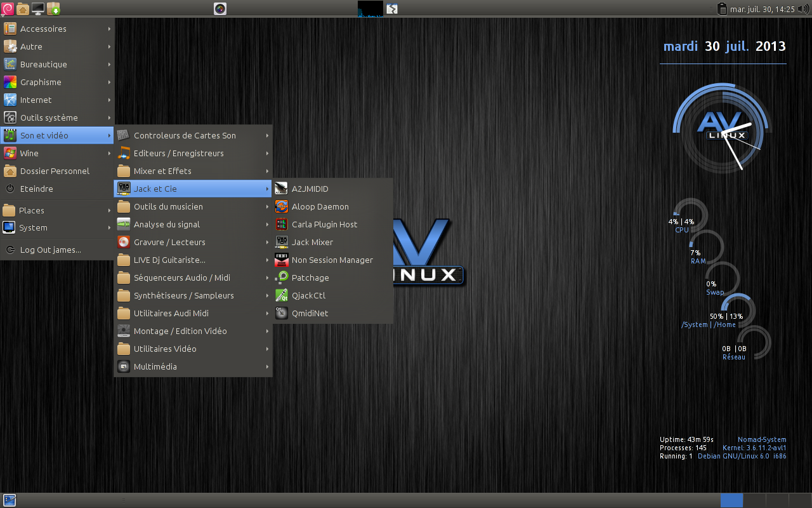The height and width of the screenshot is (508, 812).
Task: Open the Wine menu category
Action: [57, 153]
